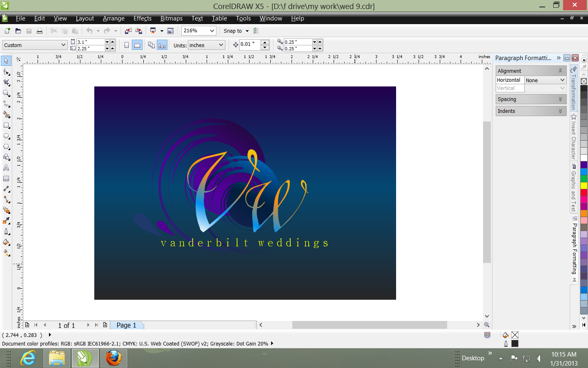588x368 pixels.
Task: Open the Effects menu
Action: click(x=142, y=18)
